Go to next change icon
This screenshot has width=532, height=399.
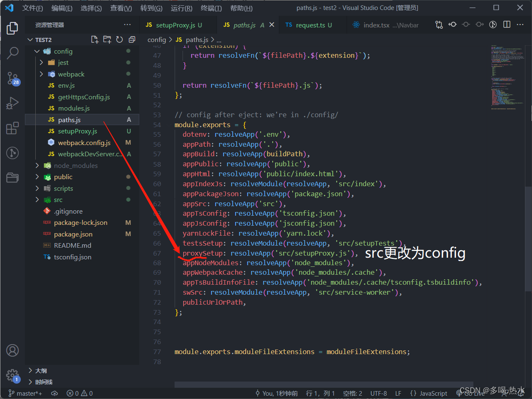pos(480,25)
